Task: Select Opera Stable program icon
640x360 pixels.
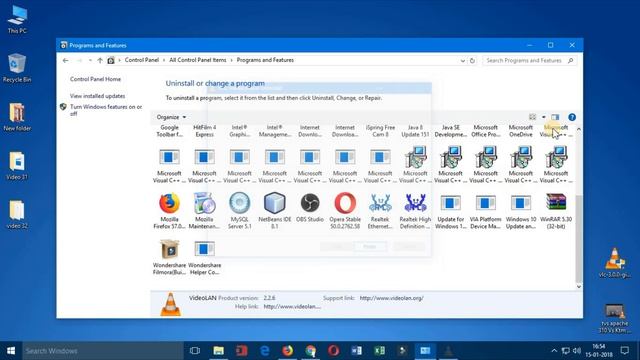Action: (345, 211)
